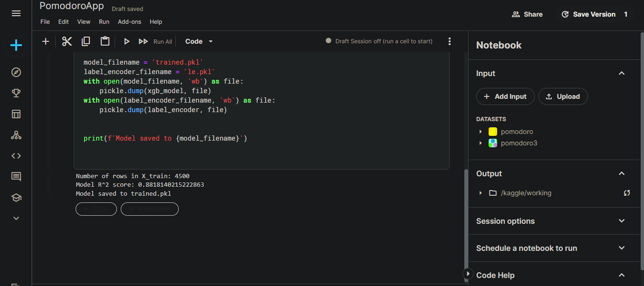Click 'Model saved to trained.pkl' output line

[124, 194]
